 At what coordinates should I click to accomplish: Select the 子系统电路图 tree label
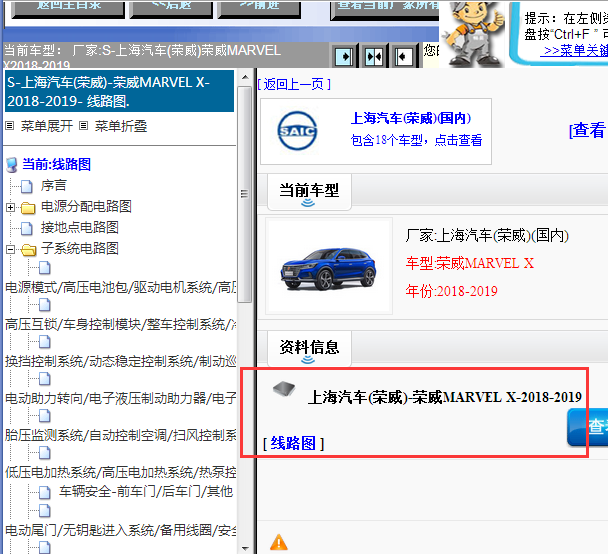pyautogui.click(x=79, y=248)
